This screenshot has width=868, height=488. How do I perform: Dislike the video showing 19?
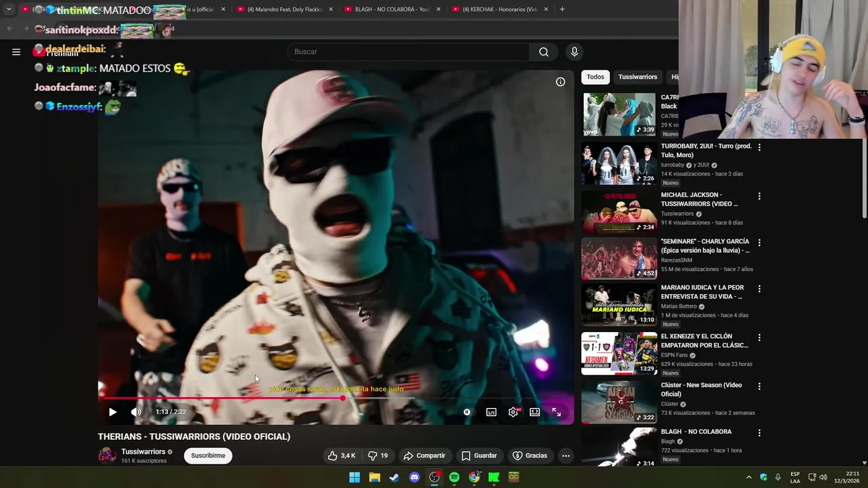point(378,455)
